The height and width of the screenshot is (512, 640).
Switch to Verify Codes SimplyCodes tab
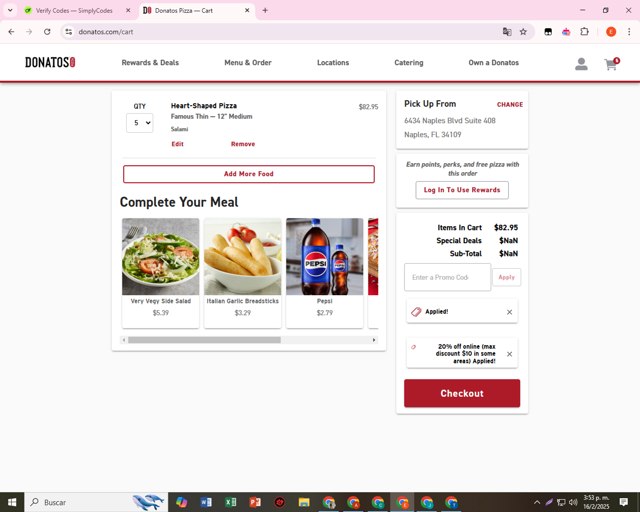[x=73, y=11]
